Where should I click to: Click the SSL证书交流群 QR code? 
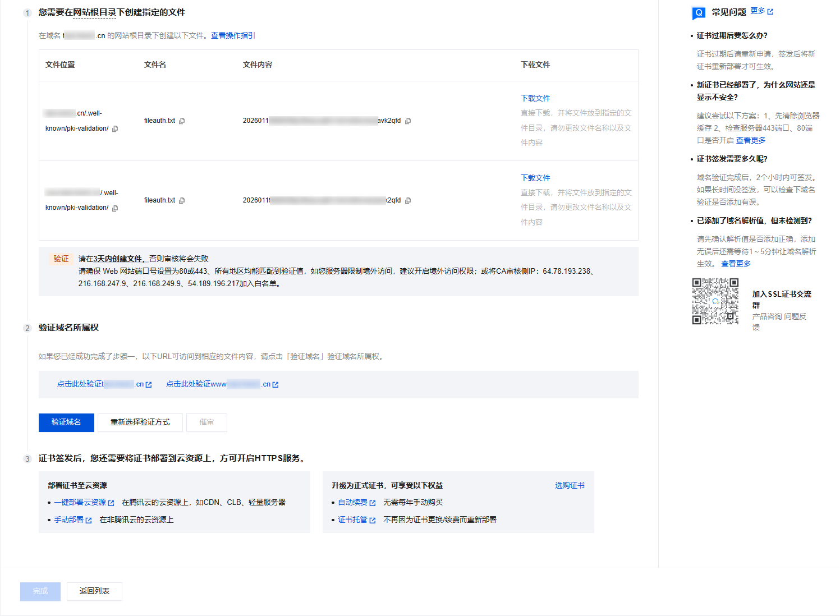tap(715, 301)
